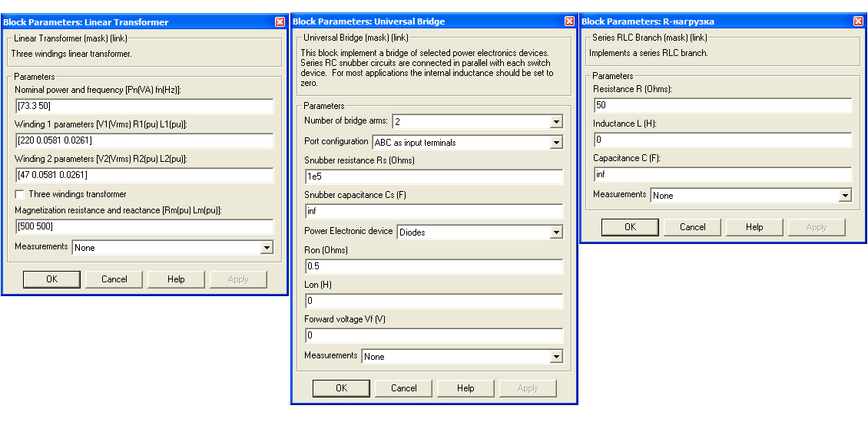Close the Linear Transformer dialog

click(280, 22)
